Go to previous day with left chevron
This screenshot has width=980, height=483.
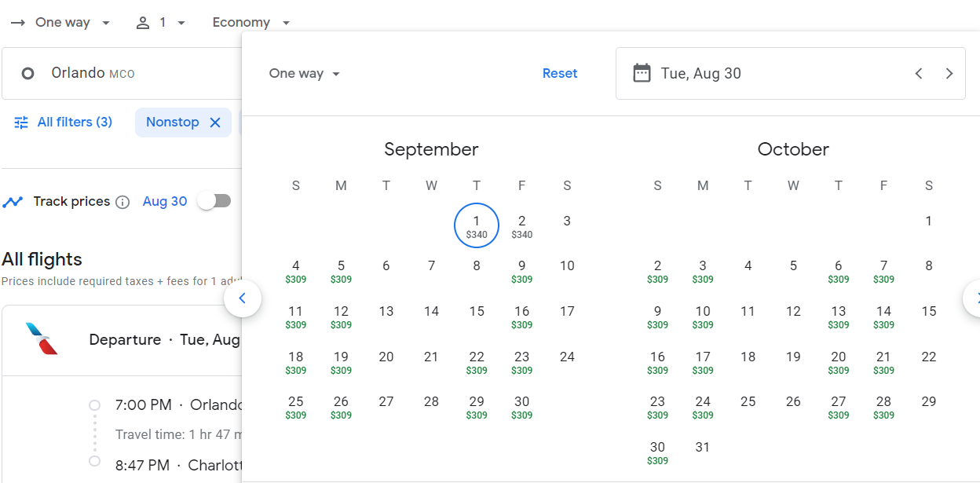pyautogui.click(x=918, y=74)
